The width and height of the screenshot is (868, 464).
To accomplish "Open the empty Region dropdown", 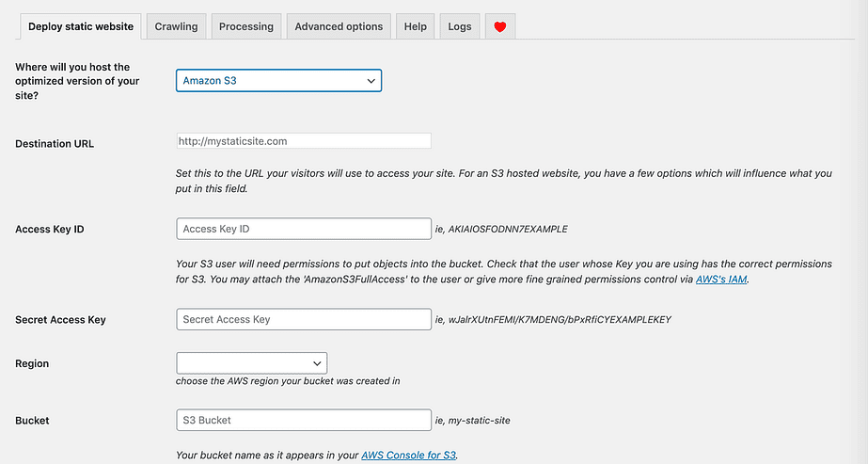I will tap(251, 363).
